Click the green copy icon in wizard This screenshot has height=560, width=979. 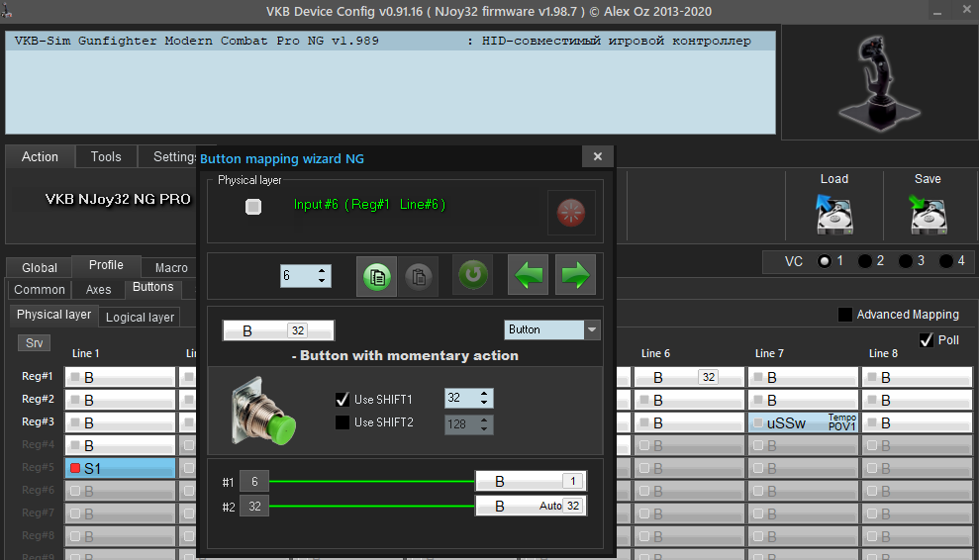376,276
